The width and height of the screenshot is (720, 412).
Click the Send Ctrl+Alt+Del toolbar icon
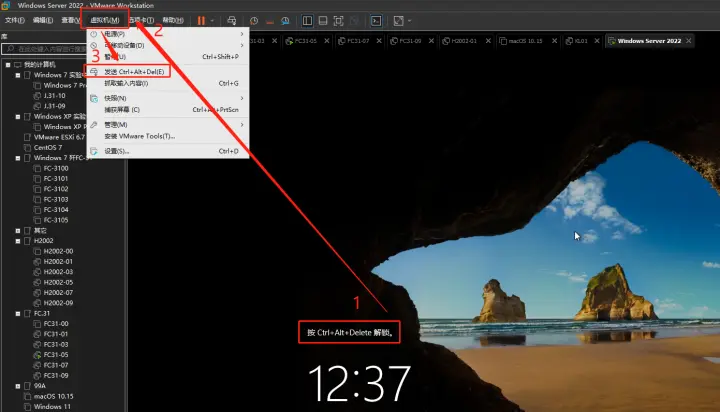pos(231,21)
